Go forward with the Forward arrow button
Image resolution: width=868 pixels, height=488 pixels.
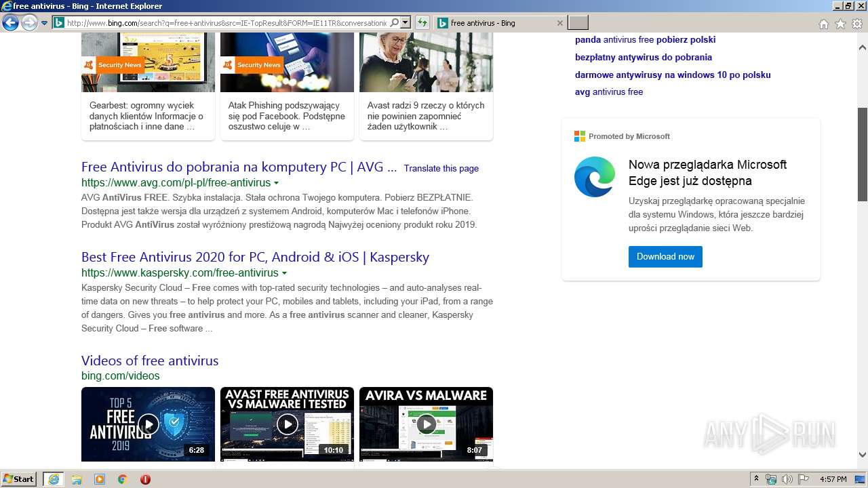click(x=29, y=23)
